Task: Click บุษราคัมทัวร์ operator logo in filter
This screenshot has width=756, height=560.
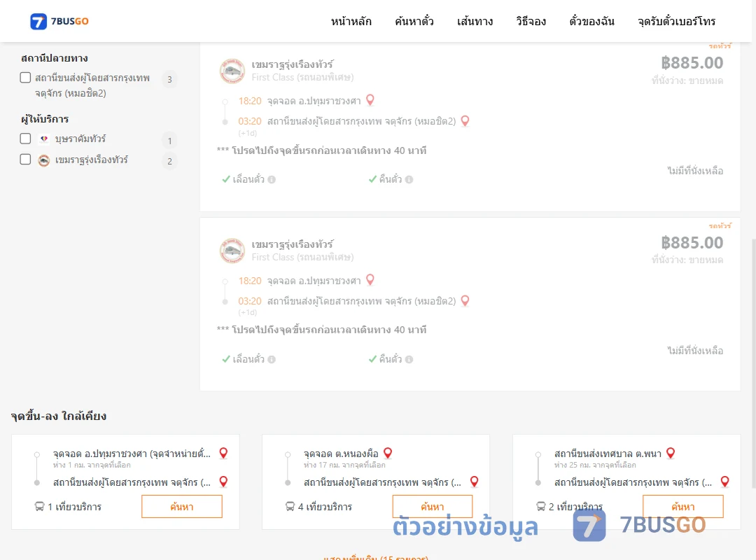Action: [x=44, y=139]
